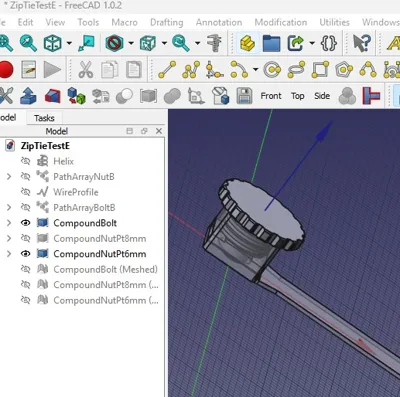Open the Edit menu
The width and height of the screenshot is (400, 397).
[25, 22]
